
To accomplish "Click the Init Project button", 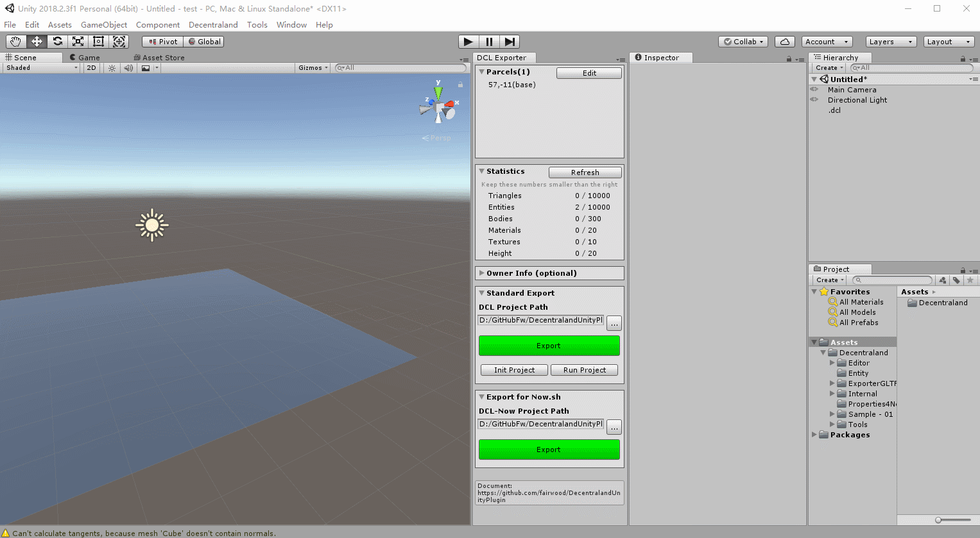I will coord(514,370).
